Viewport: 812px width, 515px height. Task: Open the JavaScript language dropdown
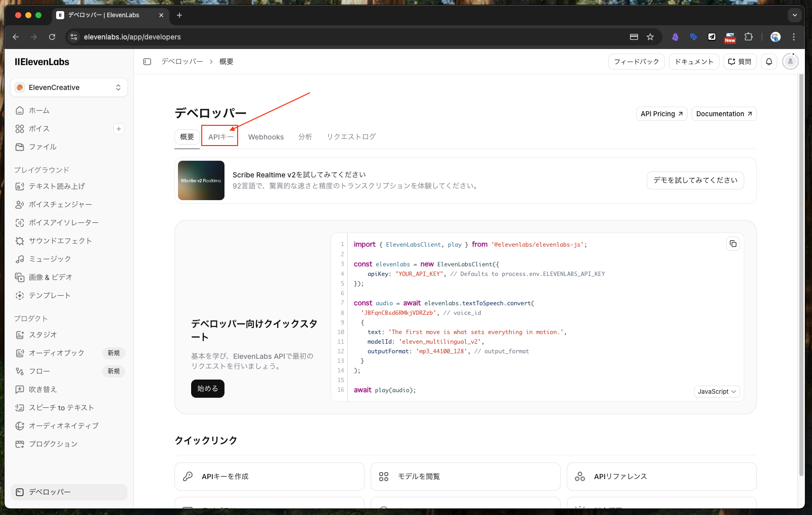coord(716,392)
